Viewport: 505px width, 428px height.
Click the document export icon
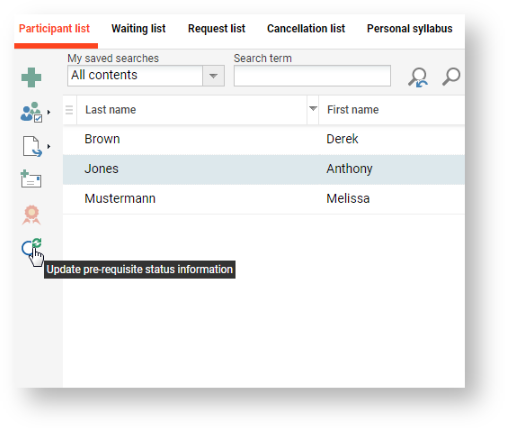32,146
